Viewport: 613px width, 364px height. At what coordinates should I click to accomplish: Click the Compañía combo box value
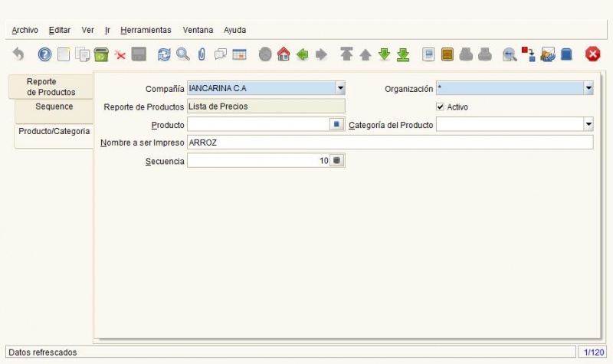[261, 88]
